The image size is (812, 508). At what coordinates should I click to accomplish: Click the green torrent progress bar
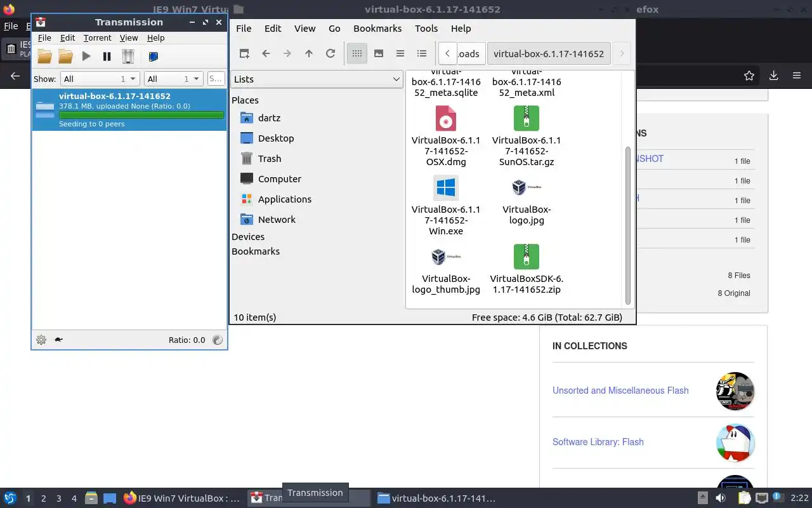coord(141,116)
